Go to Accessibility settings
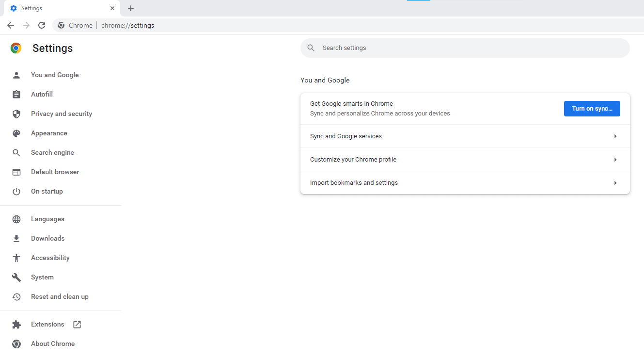644x360 pixels. [50, 258]
